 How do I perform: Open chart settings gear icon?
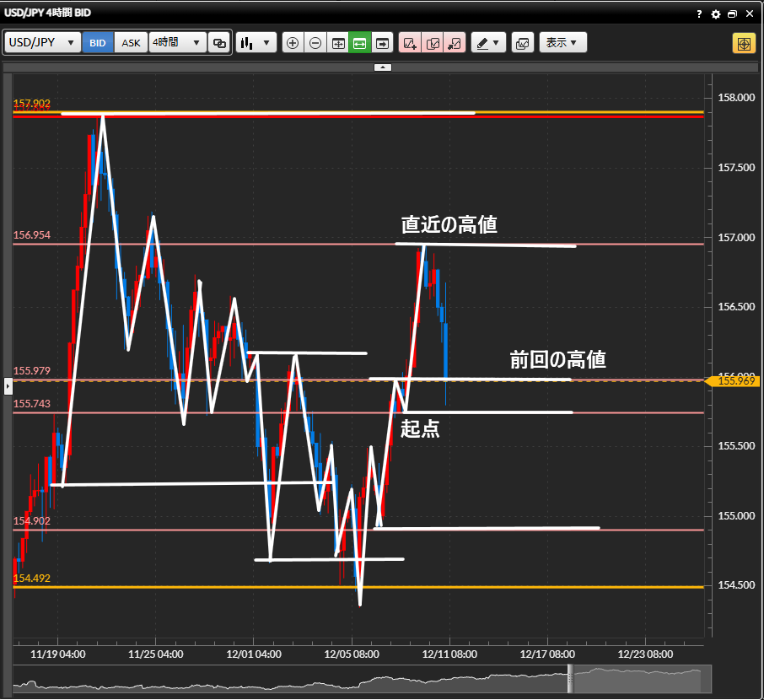[x=716, y=14]
